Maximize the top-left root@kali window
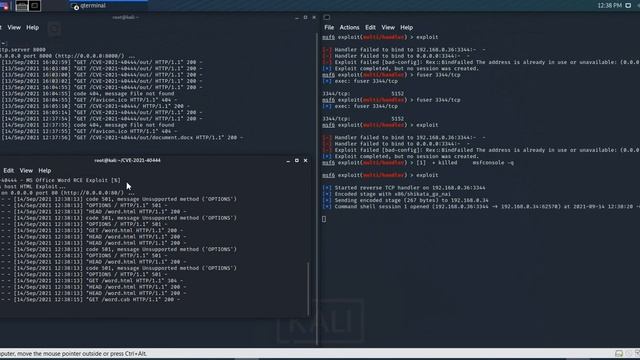This screenshot has height=360, width=640. (305, 18)
